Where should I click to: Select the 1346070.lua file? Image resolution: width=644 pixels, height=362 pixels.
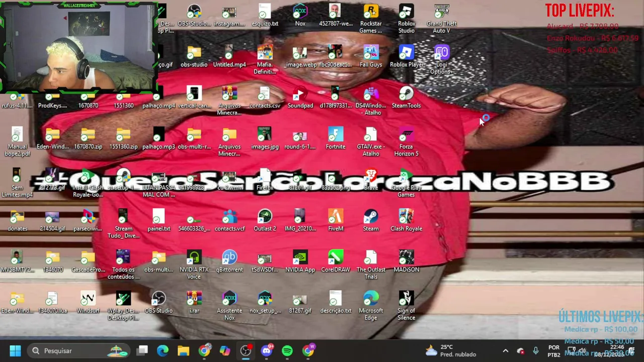click(52, 303)
